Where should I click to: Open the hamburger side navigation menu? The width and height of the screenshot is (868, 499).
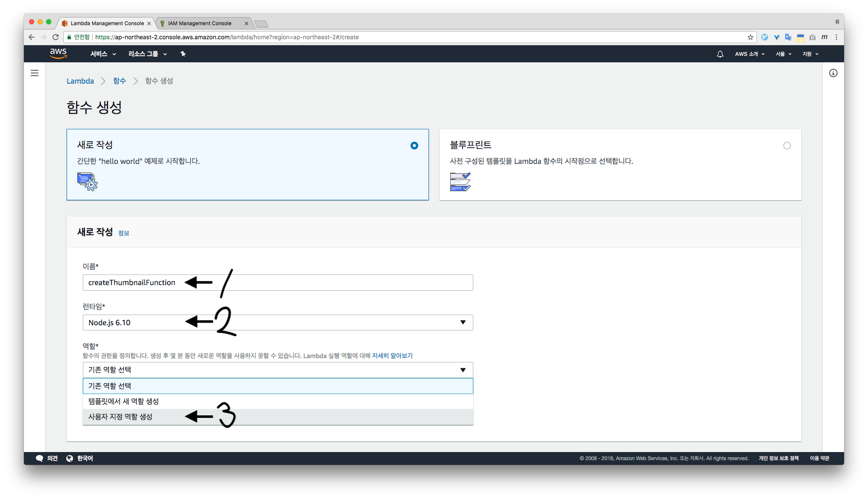35,73
